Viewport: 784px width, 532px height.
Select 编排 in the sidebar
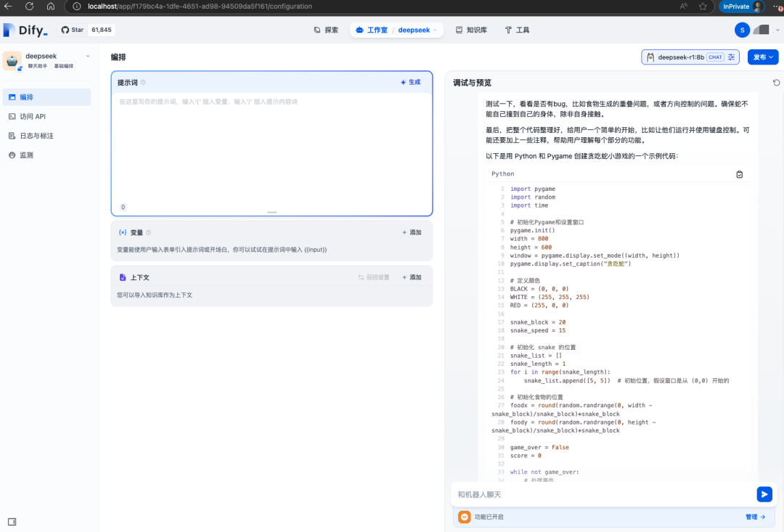click(46, 97)
